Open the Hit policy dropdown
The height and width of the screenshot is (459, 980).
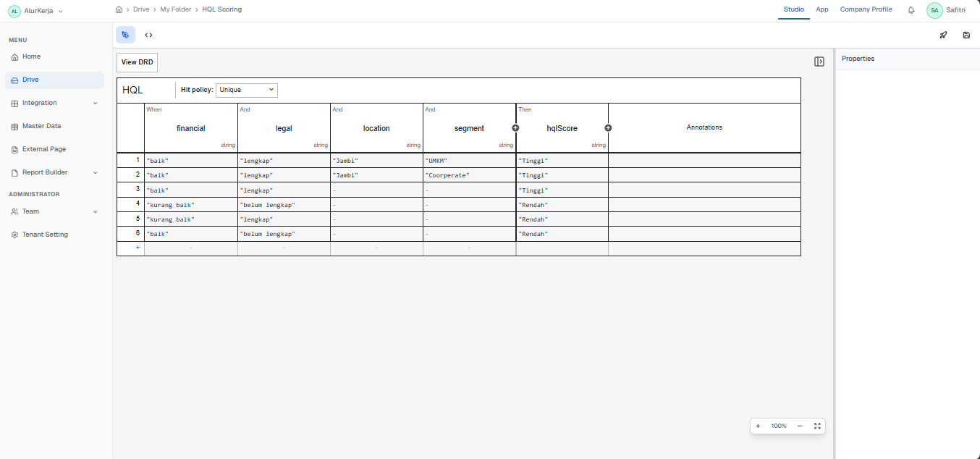click(x=246, y=90)
